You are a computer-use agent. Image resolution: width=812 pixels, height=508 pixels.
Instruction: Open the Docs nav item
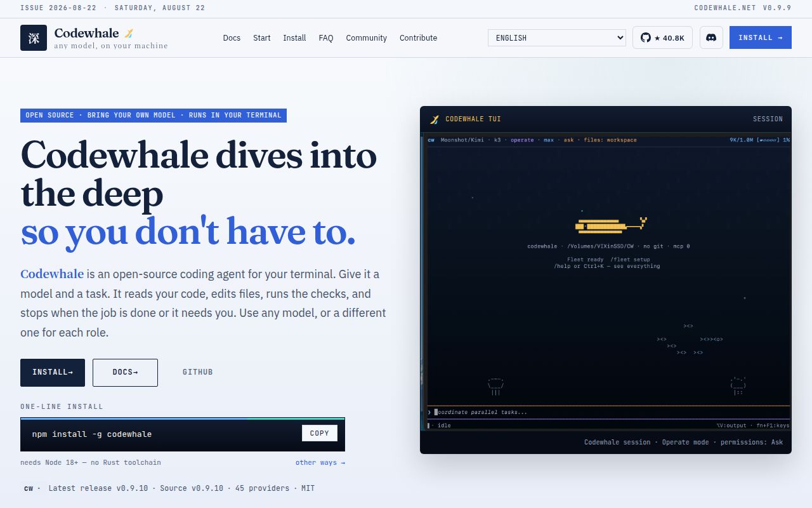click(x=232, y=38)
